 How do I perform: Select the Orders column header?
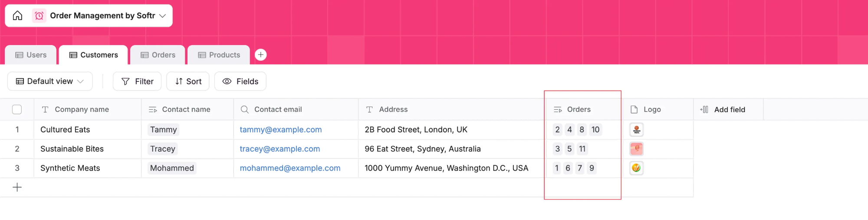584,110
